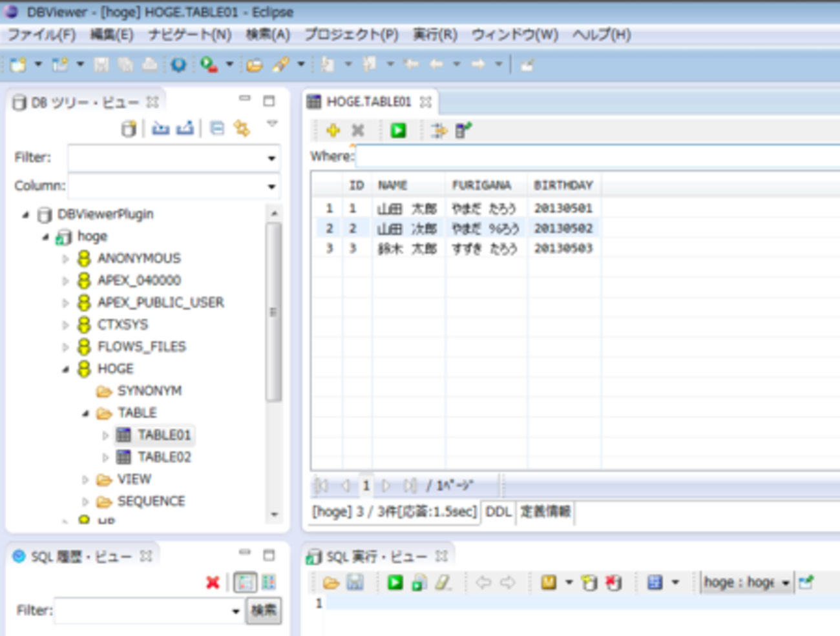Open the ファイル(F) menu

[41, 35]
